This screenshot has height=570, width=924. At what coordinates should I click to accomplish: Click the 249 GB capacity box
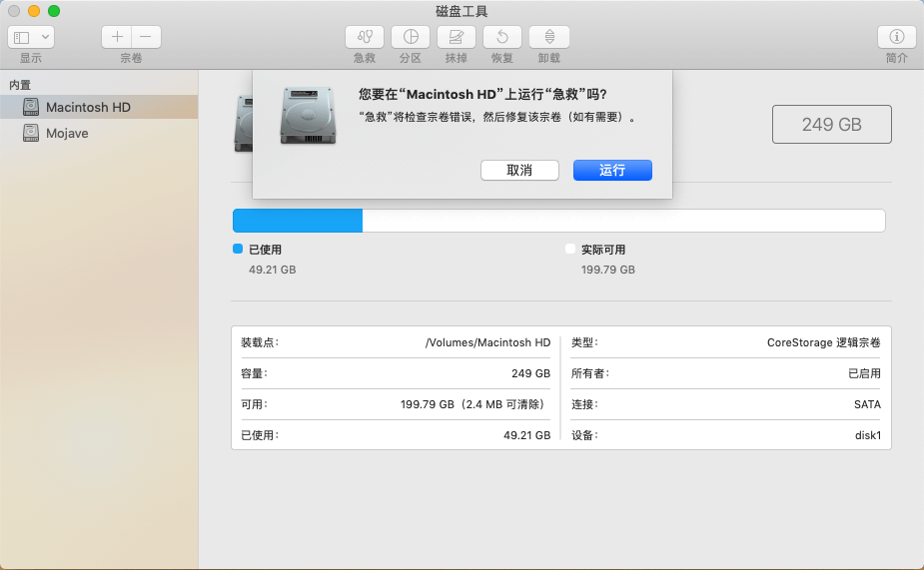(x=831, y=124)
